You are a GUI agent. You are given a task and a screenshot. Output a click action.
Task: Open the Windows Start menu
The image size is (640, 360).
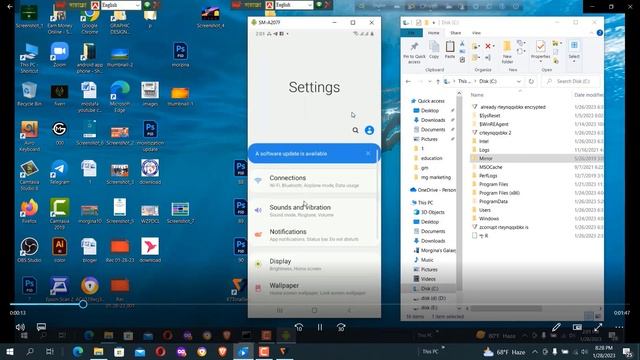(x=10, y=351)
